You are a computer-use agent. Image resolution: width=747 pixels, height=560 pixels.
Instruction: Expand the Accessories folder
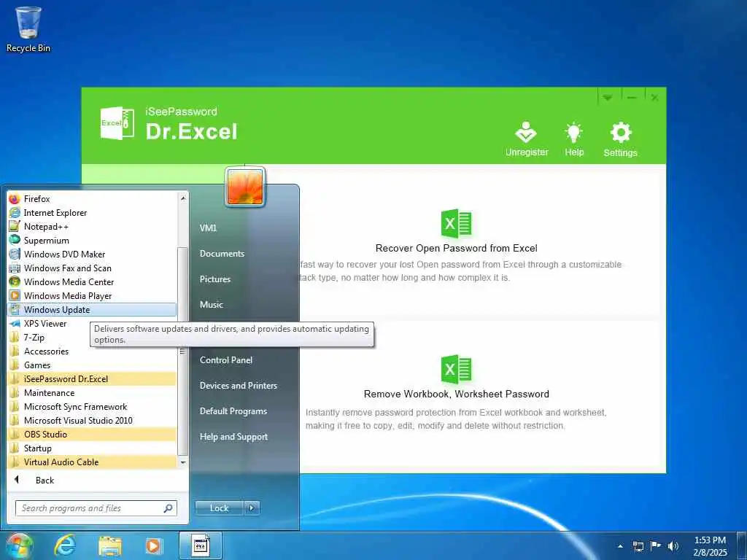point(92,351)
